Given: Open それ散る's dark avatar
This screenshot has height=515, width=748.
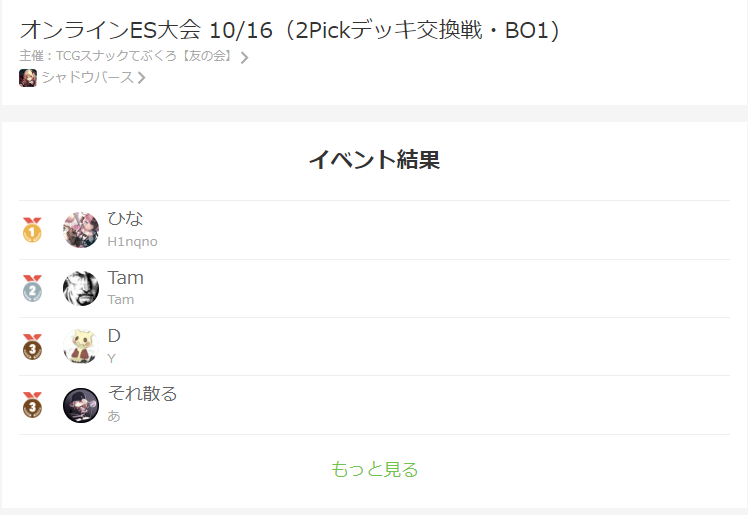Looking at the screenshot, I should [81, 405].
